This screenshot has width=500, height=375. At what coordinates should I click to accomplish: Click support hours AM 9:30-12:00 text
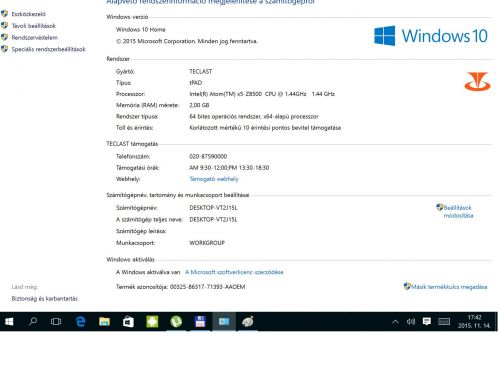pyautogui.click(x=229, y=168)
